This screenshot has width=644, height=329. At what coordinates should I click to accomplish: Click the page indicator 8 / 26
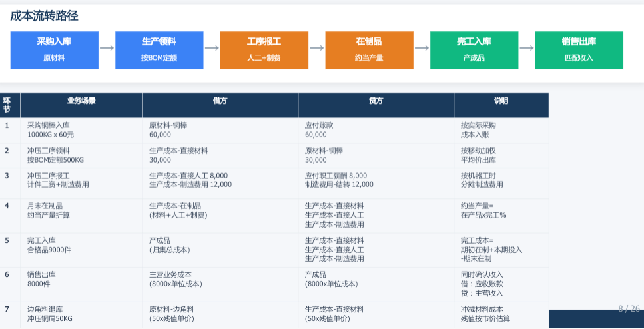coord(629,309)
